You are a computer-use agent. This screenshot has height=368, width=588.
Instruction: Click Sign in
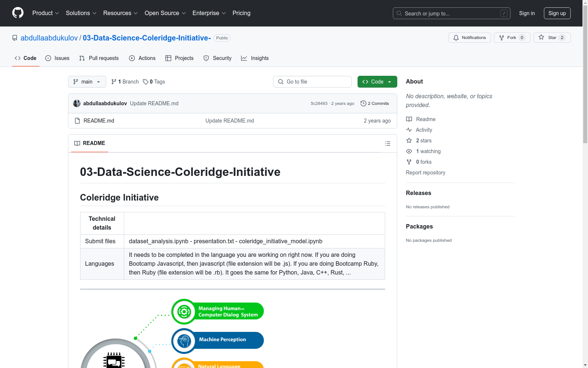click(x=527, y=13)
